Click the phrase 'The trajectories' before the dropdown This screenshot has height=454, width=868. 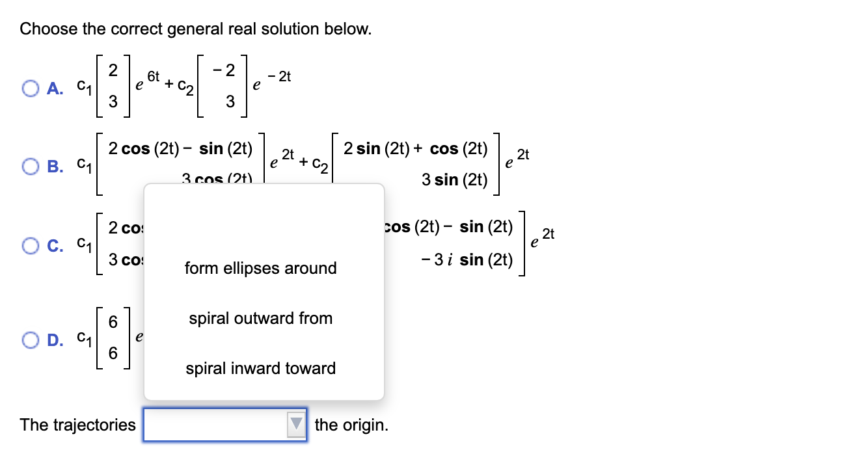pyautogui.click(x=77, y=424)
